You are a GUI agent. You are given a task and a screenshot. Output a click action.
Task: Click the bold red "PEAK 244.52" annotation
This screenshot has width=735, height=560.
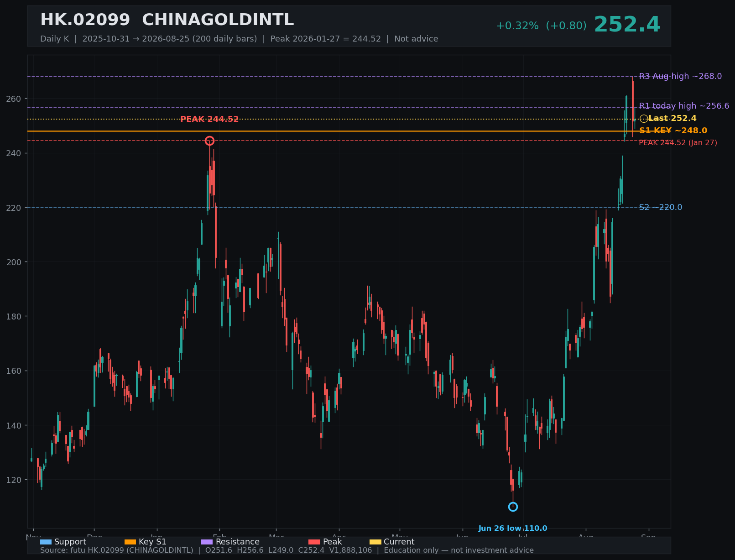pyautogui.click(x=209, y=120)
